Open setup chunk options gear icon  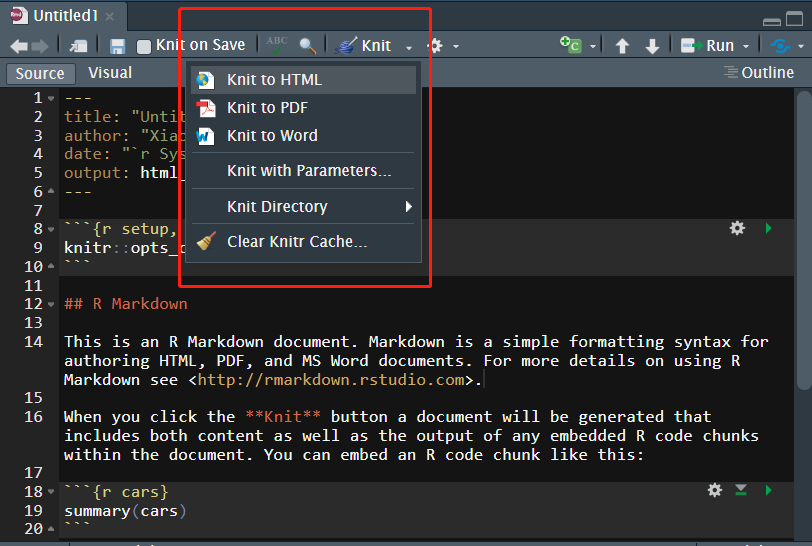737,228
